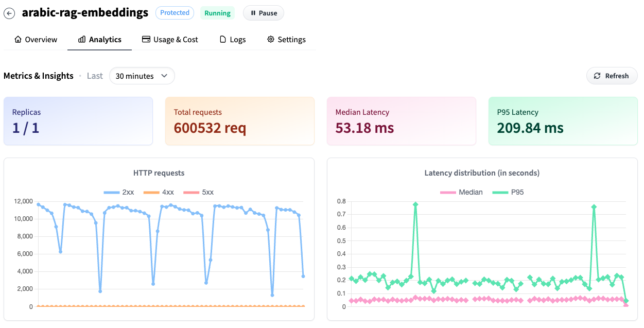Image resolution: width=644 pixels, height=328 pixels.
Task: Toggle the 2xx series in legend
Action: [x=119, y=192]
